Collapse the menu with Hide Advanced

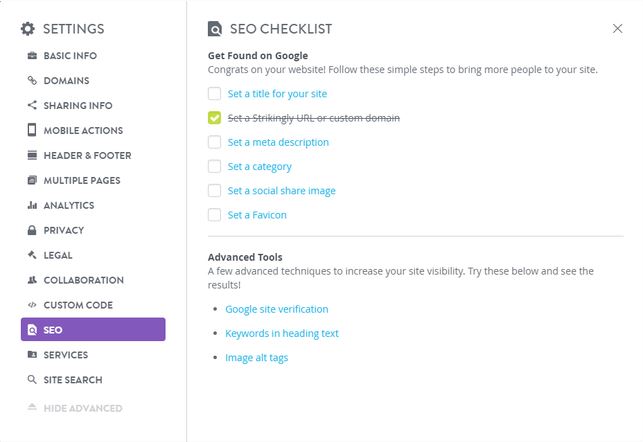coord(82,408)
